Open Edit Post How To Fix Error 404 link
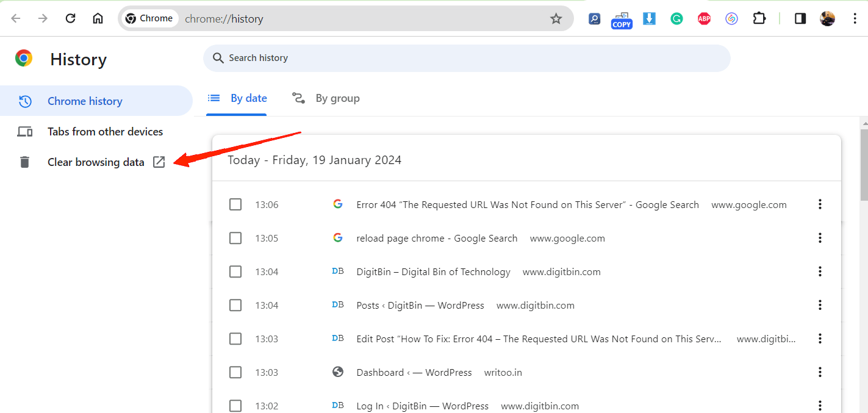Viewport: 868px width, 413px height. [x=539, y=339]
